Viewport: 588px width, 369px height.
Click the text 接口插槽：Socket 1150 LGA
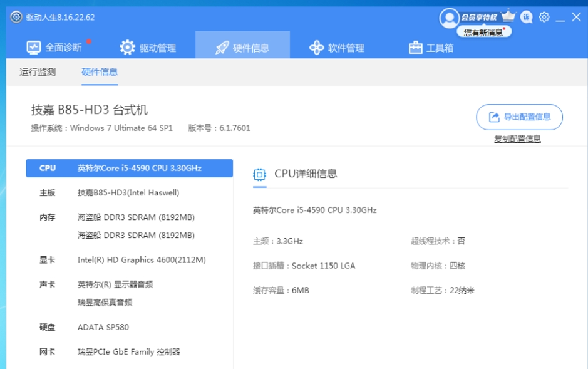304,266
